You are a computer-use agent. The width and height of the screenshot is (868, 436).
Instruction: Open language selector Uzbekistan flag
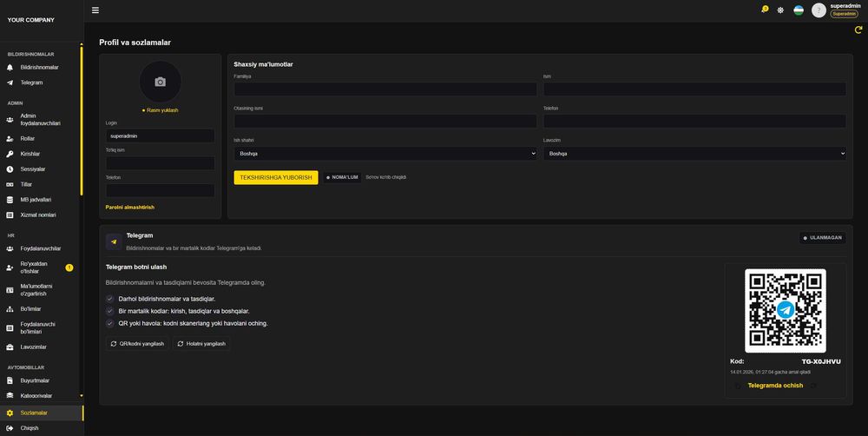click(x=799, y=10)
